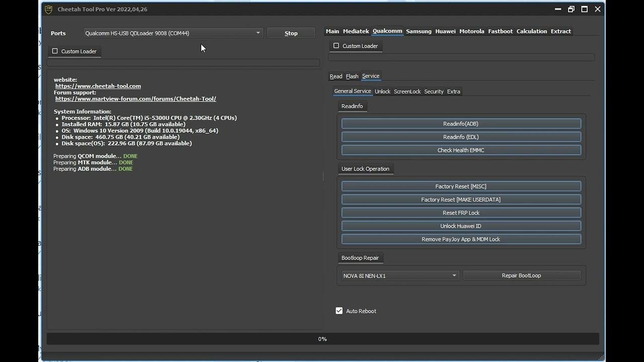Go to the Flash sub-tab
The image size is (644, 362).
(x=352, y=76)
